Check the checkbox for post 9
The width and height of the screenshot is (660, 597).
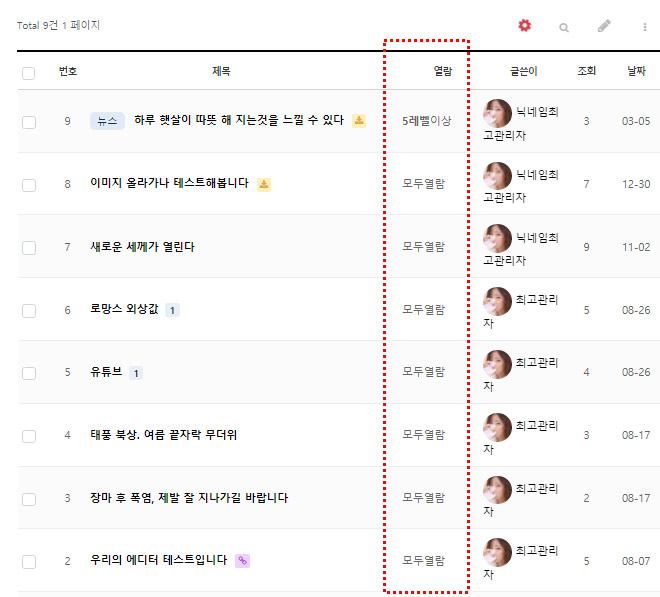(x=28, y=122)
